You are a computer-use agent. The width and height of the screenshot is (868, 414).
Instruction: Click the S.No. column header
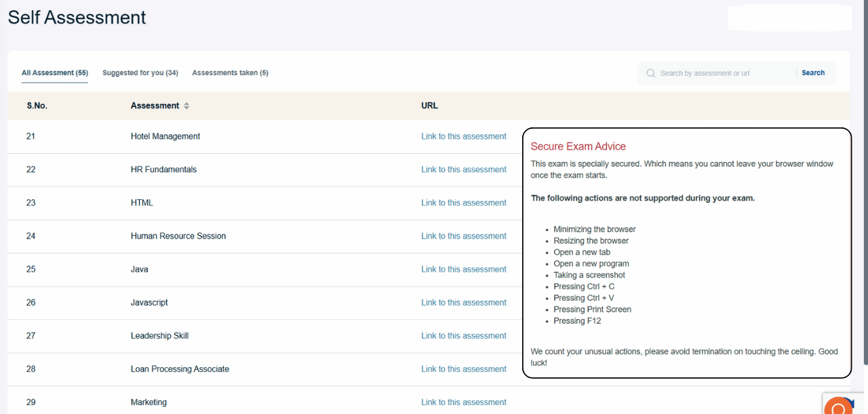pos(37,106)
